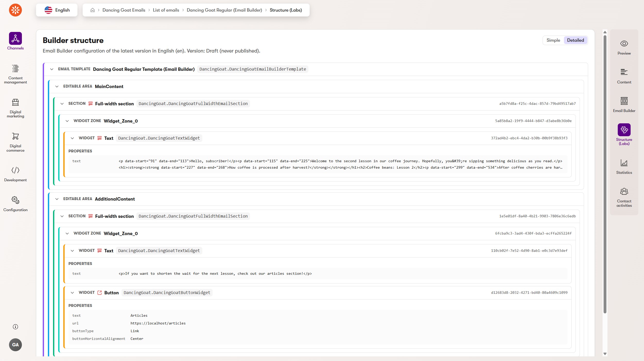
Task: Collapse the MainContent editable area
Action: pos(57,86)
